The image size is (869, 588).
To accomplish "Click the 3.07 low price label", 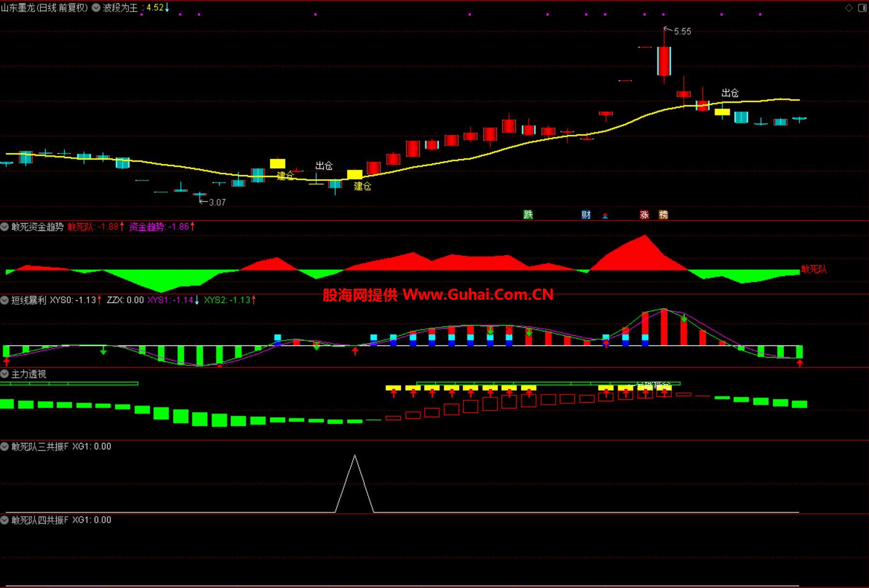I will click(217, 202).
